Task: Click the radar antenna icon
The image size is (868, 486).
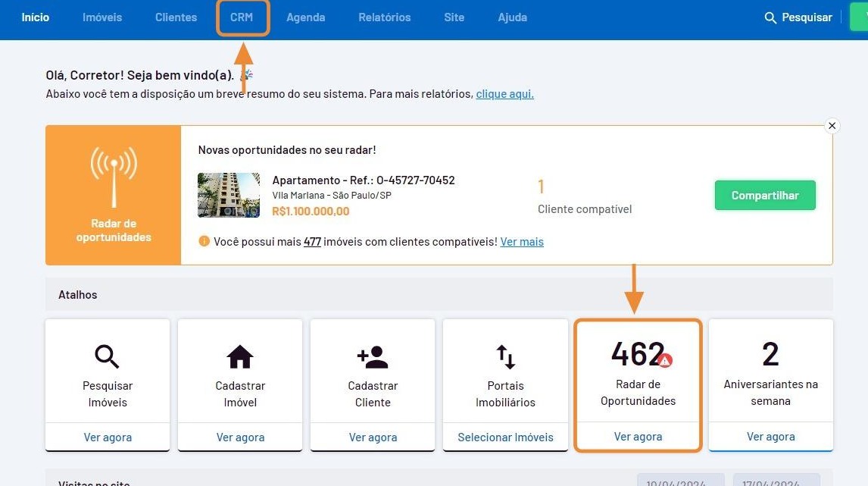Action: [x=114, y=175]
